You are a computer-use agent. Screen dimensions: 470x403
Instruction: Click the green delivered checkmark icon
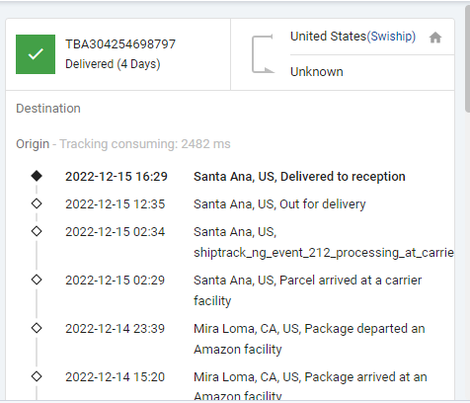[x=35, y=54]
